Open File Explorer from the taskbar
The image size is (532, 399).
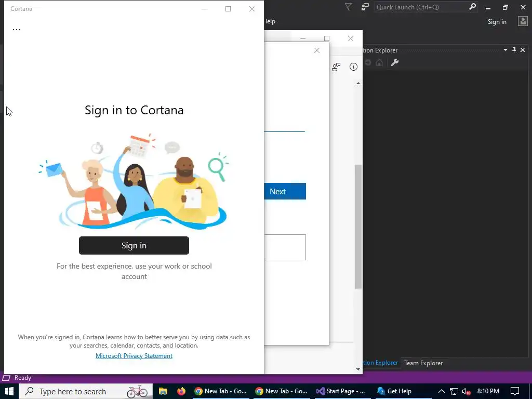click(163, 391)
